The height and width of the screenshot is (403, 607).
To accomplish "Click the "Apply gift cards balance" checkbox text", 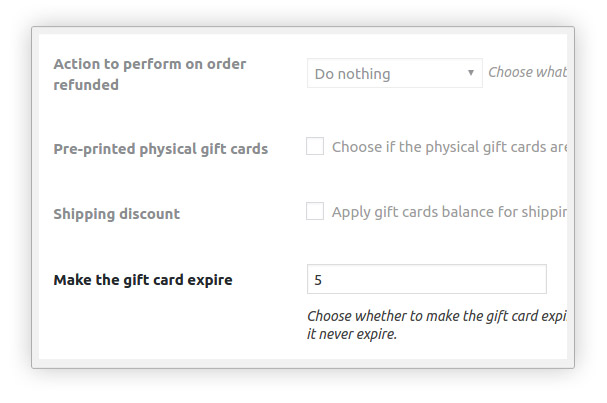I will 450,212.
